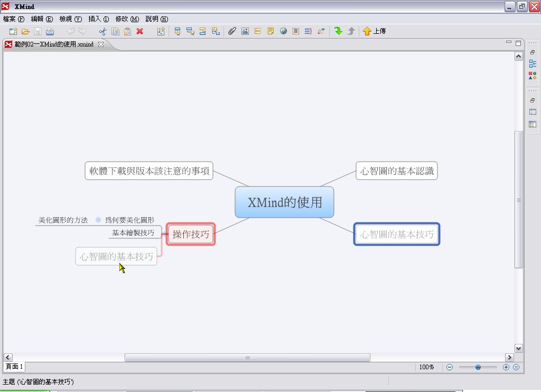Open the 插入 menu
The width and height of the screenshot is (541, 392).
pyautogui.click(x=99, y=19)
